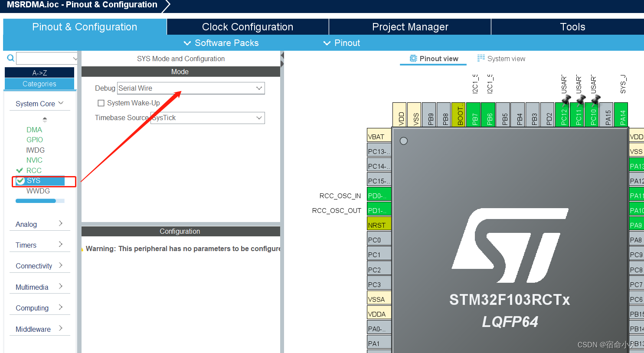Select GPIO in the System Core list

pyautogui.click(x=34, y=140)
